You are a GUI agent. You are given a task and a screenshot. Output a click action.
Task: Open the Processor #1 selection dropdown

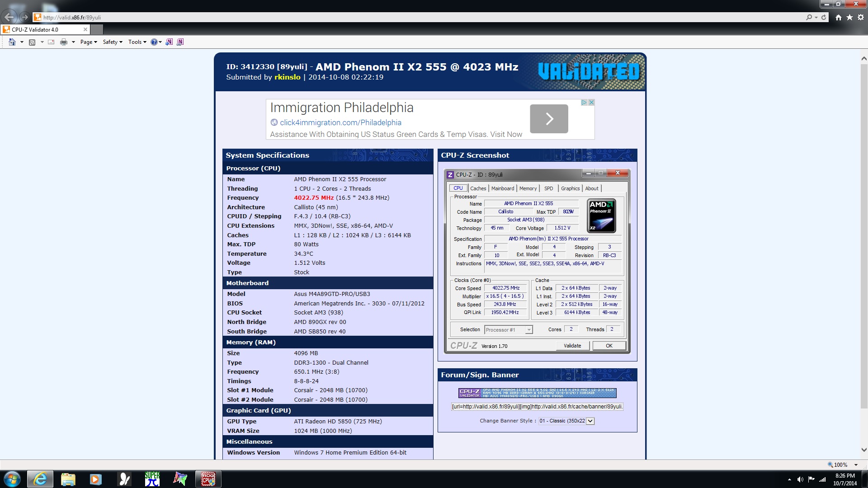509,330
